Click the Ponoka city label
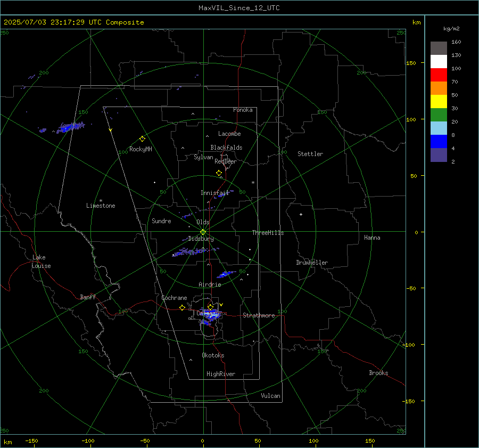The image size is (479, 448). click(x=243, y=110)
